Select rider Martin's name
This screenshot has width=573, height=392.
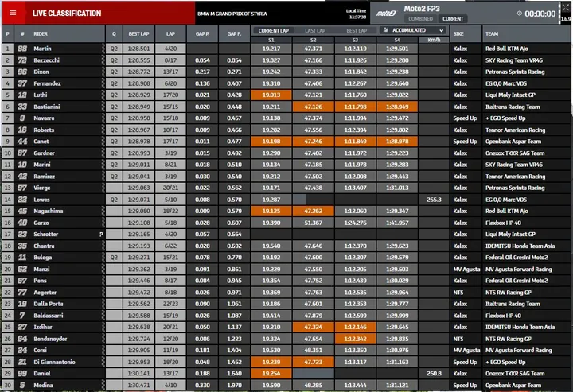pos(42,49)
